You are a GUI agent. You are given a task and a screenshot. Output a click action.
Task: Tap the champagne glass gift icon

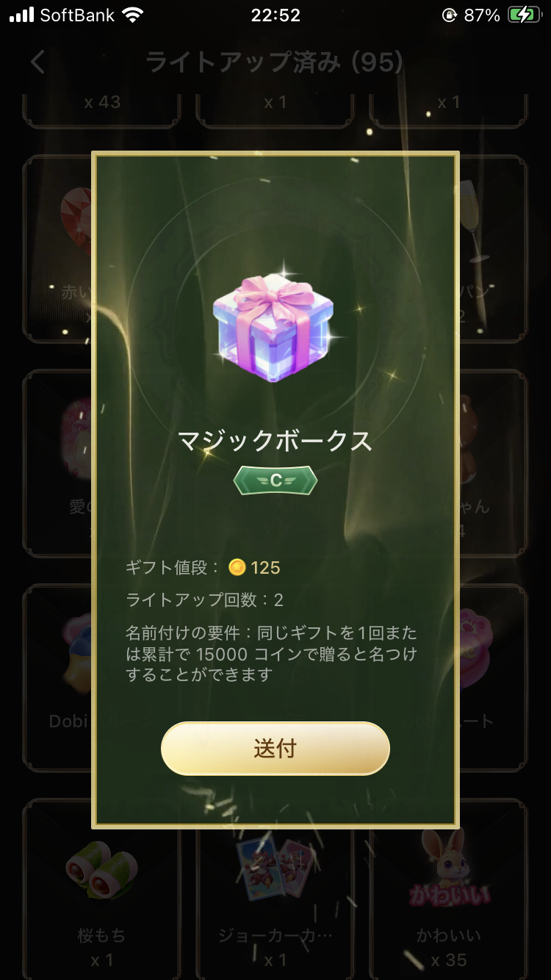click(473, 220)
